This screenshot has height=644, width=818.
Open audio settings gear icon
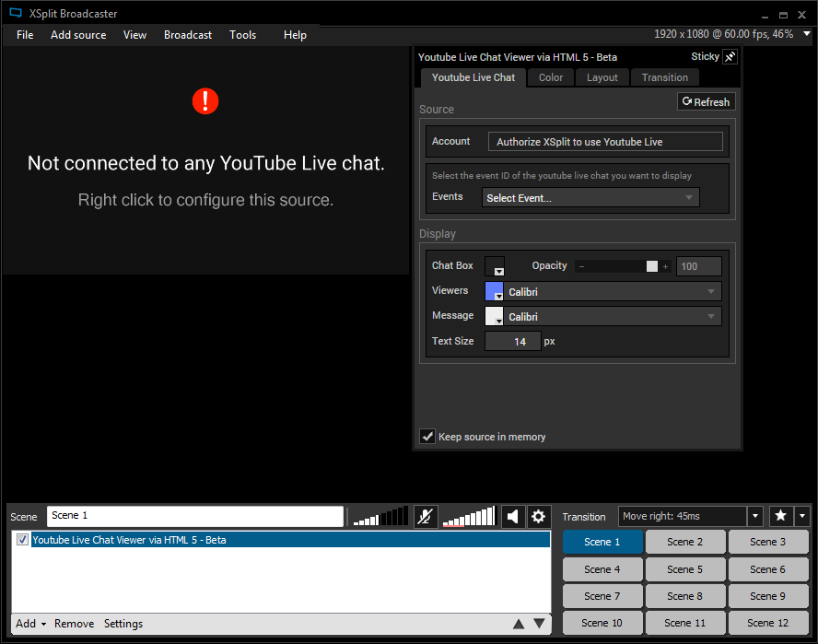[538, 517]
